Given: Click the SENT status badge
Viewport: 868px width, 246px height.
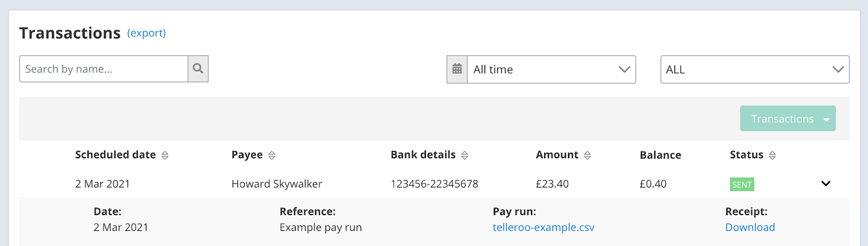Looking at the screenshot, I should (x=742, y=184).
